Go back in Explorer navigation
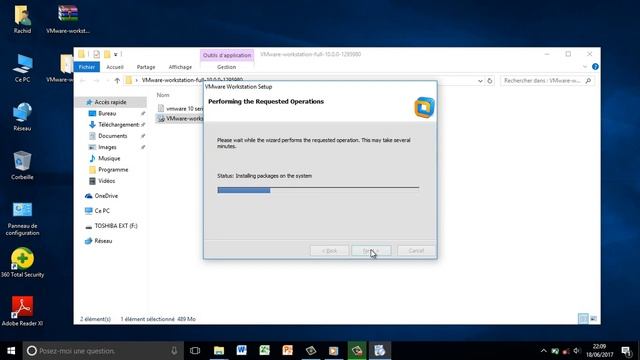The image size is (640, 360). (83, 81)
